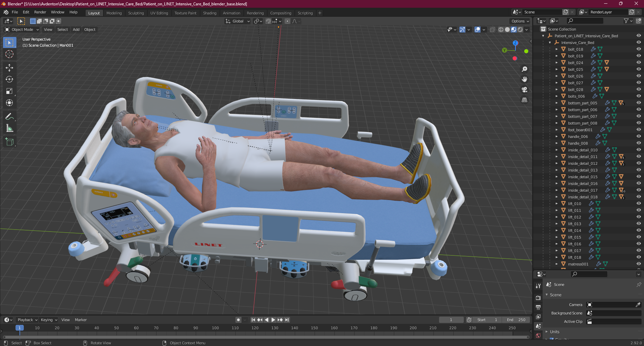This screenshot has height=346, width=644.
Task: Pick the Scale tool
Action: click(x=9, y=91)
